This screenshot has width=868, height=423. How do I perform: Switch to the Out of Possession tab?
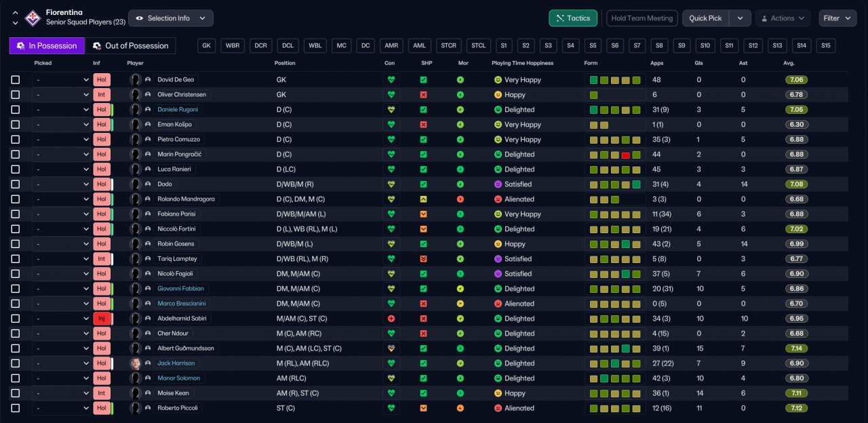coord(130,45)
